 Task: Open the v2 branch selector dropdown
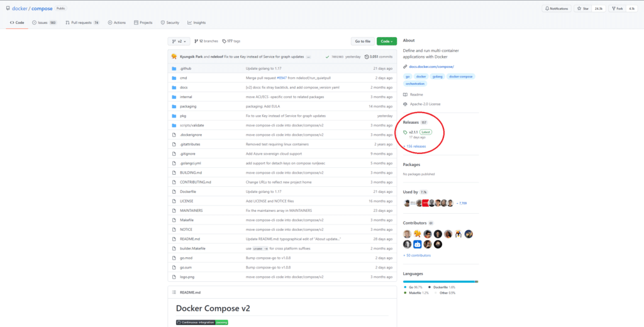tap(179, 41)
